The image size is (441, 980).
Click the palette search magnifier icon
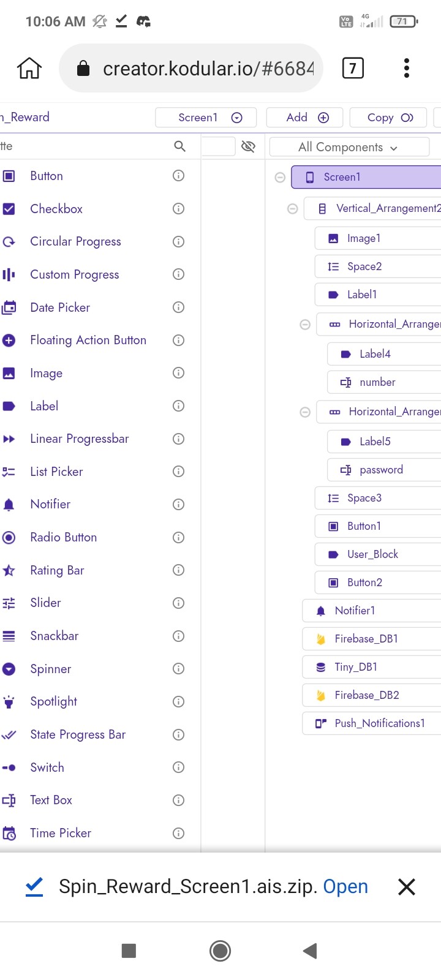[x=179, y=146]
